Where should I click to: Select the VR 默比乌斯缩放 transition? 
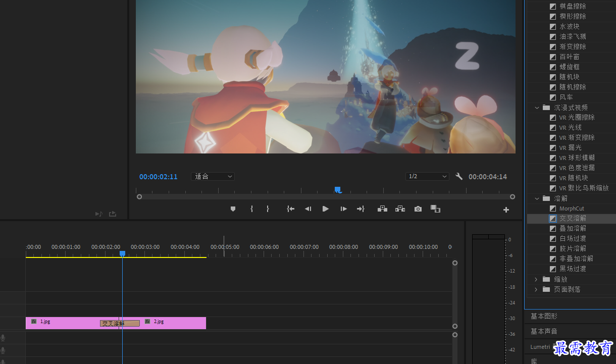pyautogui.click(x=584, y=188)
